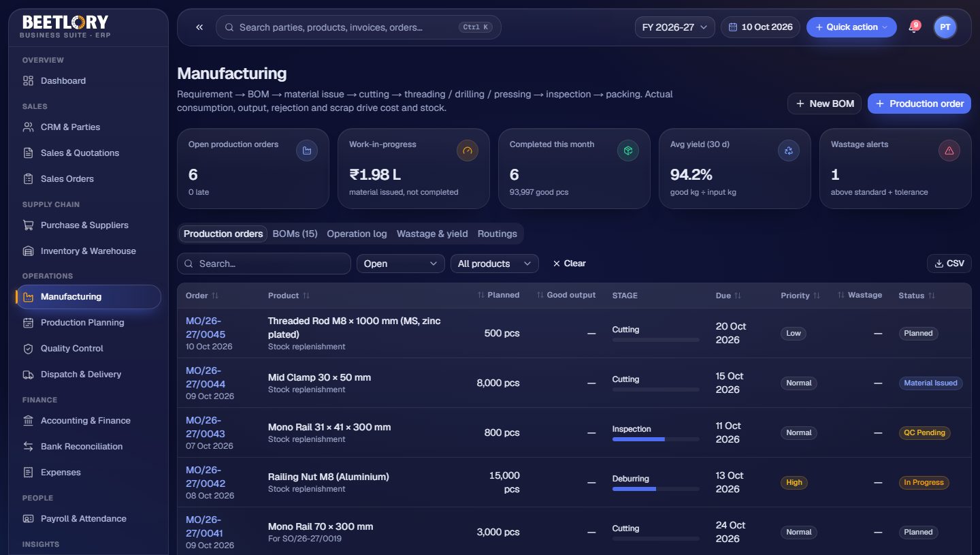Open the All products filter dropdown
980x555 pixels.
495,264
